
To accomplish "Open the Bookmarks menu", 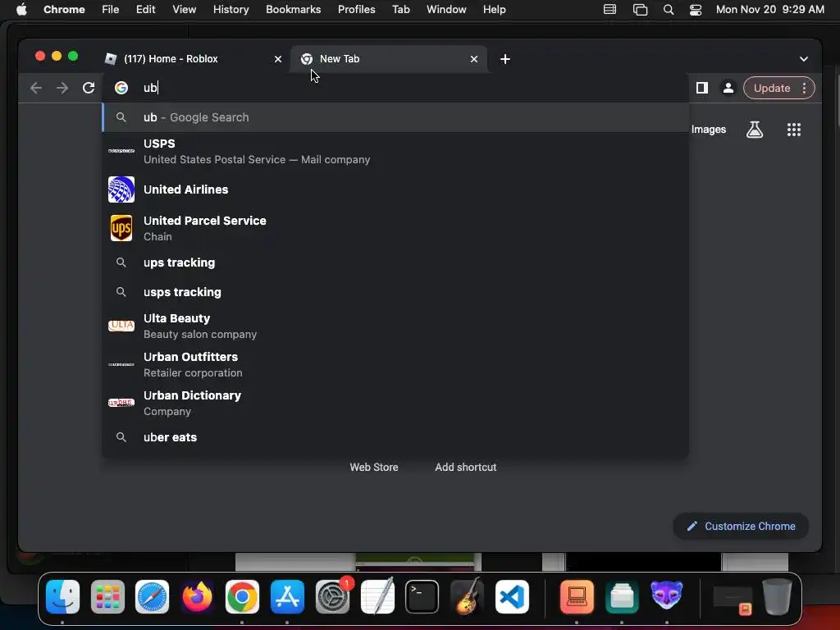I will 293,10.
